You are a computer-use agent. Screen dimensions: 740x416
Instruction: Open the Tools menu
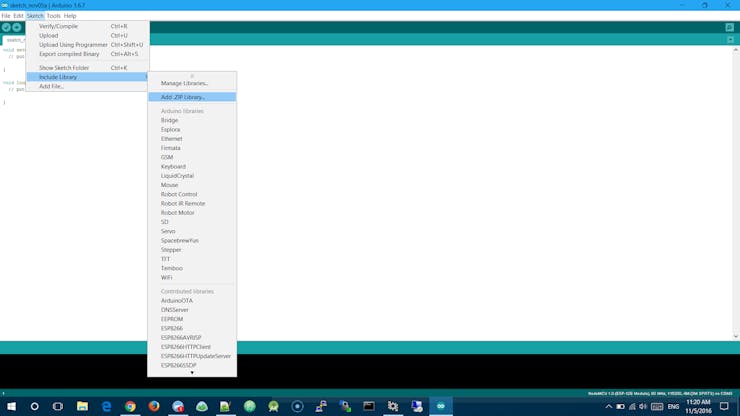point(53,16)
